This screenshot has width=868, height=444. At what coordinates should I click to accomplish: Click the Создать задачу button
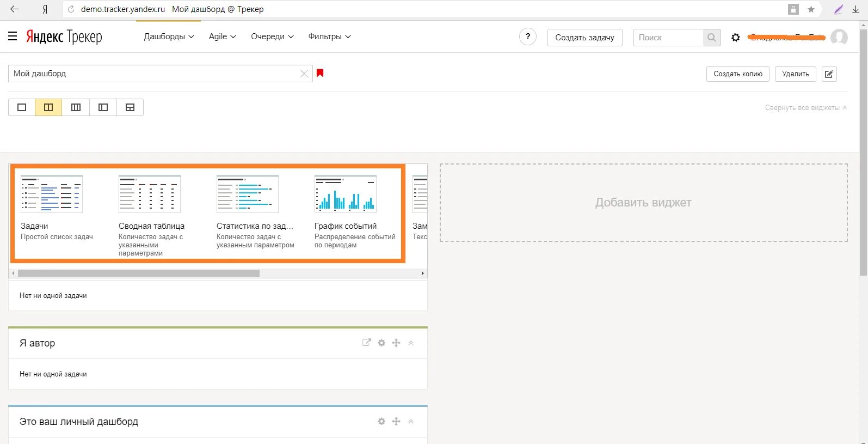pos(584,38)
